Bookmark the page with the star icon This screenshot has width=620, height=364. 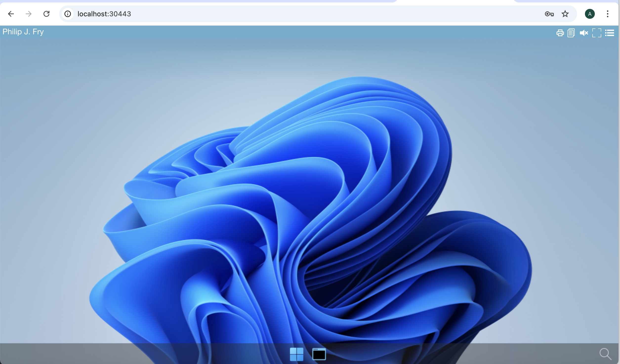565,14
